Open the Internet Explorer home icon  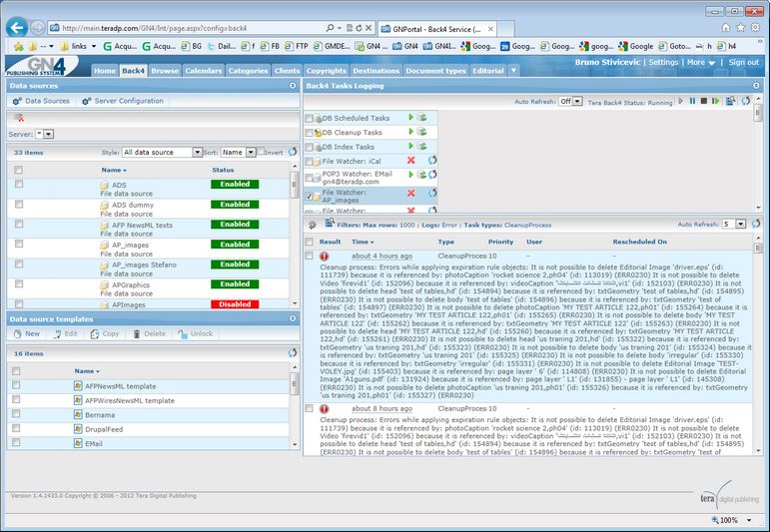tap(726, 28)
